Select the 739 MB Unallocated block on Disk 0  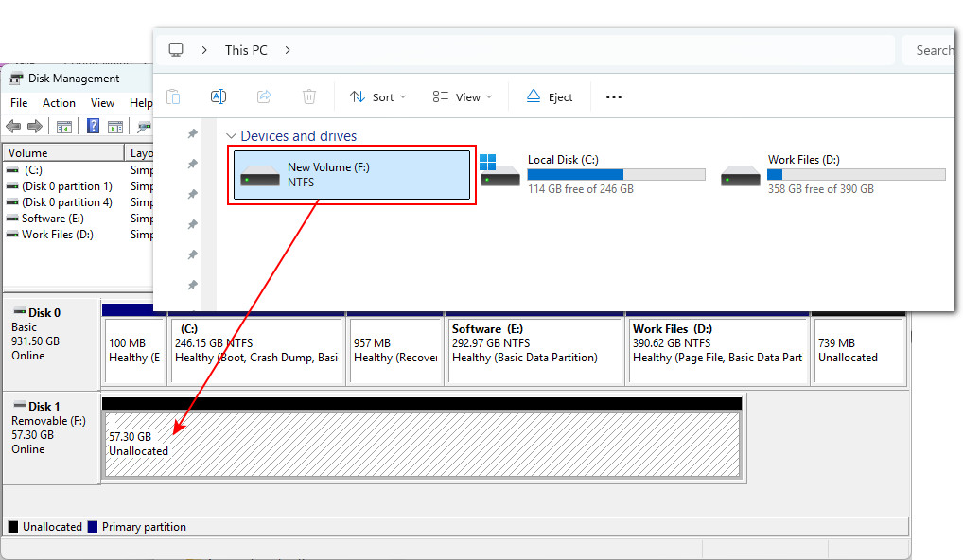[x=860, y=351]
